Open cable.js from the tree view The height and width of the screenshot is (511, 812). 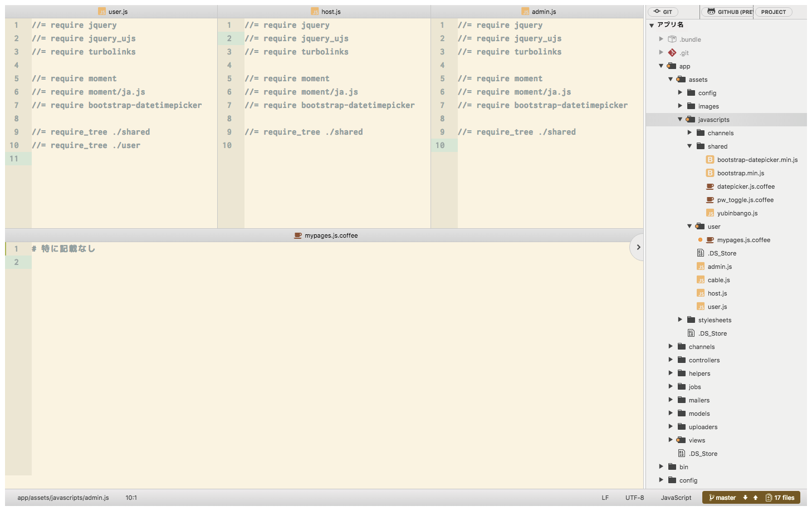coord(718,279)
